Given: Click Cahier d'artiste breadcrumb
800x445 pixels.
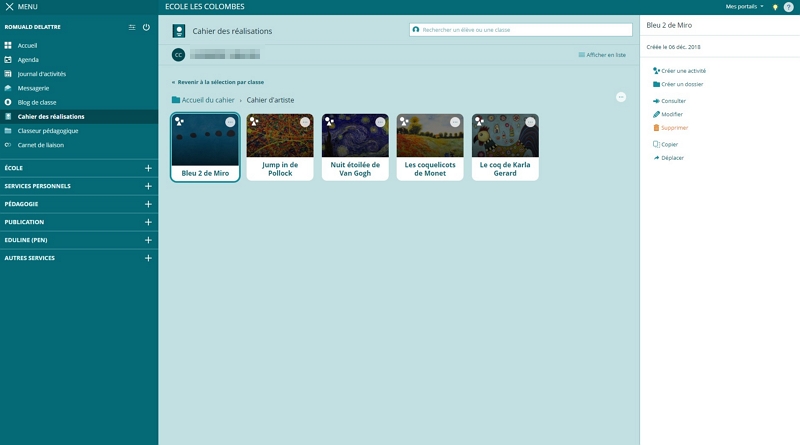Looking at the screenshot, I should (270, 100).
